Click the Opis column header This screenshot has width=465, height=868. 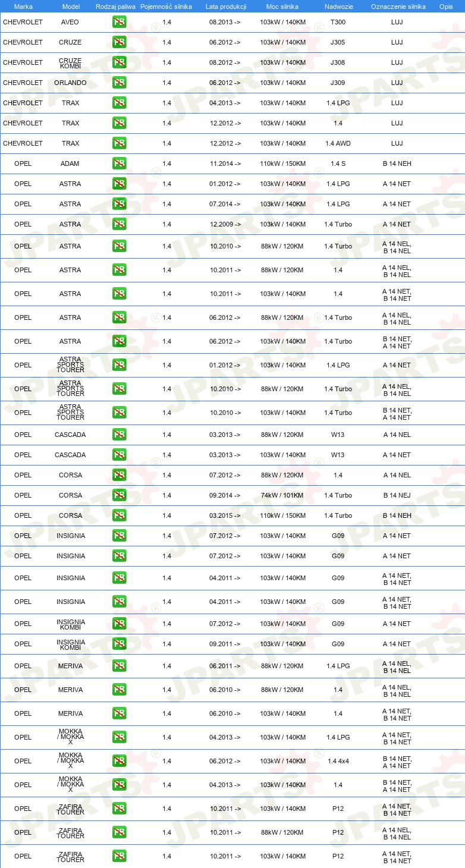click(x=446, y=7)
